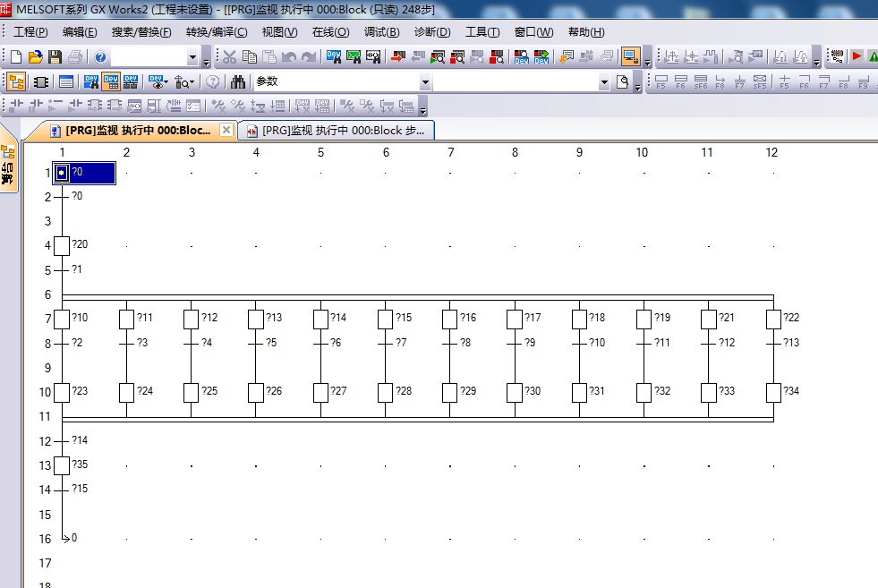
Task: Click the red play triangle icon
Action: pos(857,56)
